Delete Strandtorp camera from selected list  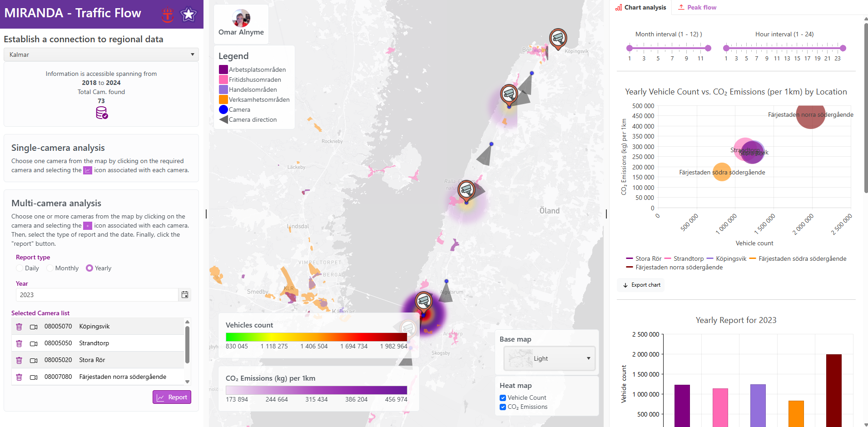(x=19, y=343)
